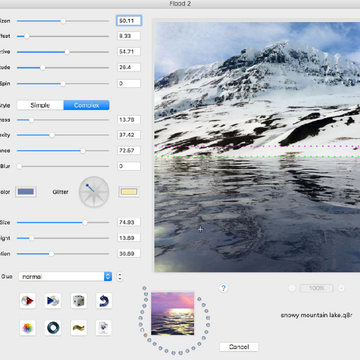The image size is (360, 360).
Task: Click the Brilliance slider with value 72.67
Action: (x=63, y=151)
